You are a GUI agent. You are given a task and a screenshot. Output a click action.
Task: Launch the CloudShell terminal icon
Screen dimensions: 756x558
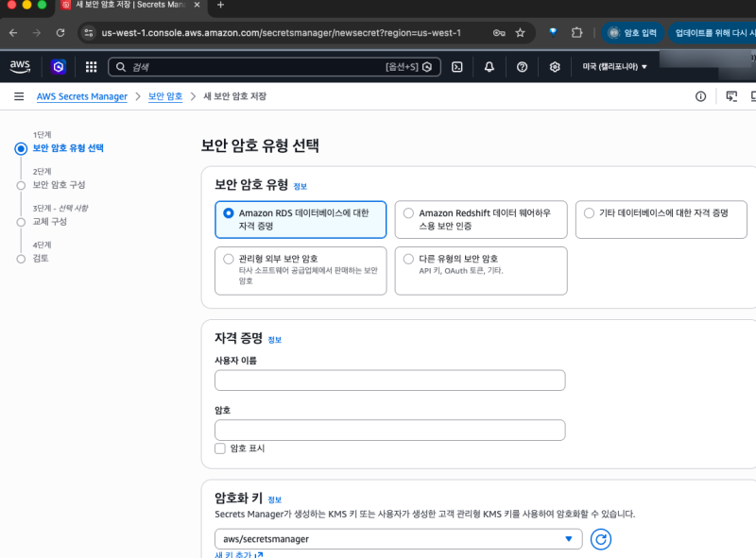point(456,67)
